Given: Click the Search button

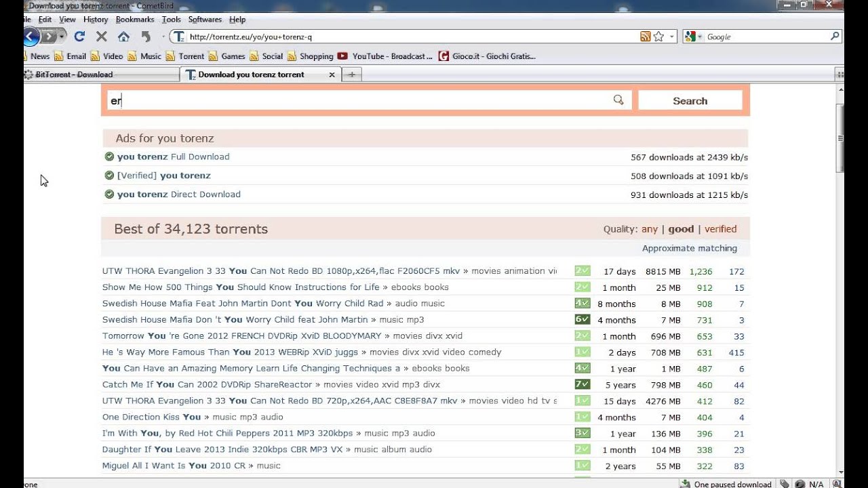Looking at the screenshot, I should pos(690,100).
